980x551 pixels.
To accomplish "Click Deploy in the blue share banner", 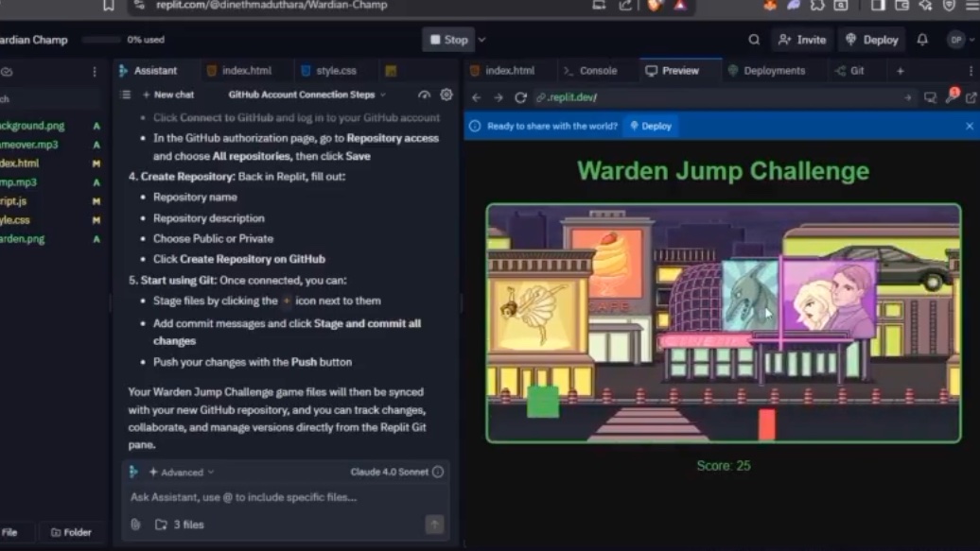I will point(651,127).
